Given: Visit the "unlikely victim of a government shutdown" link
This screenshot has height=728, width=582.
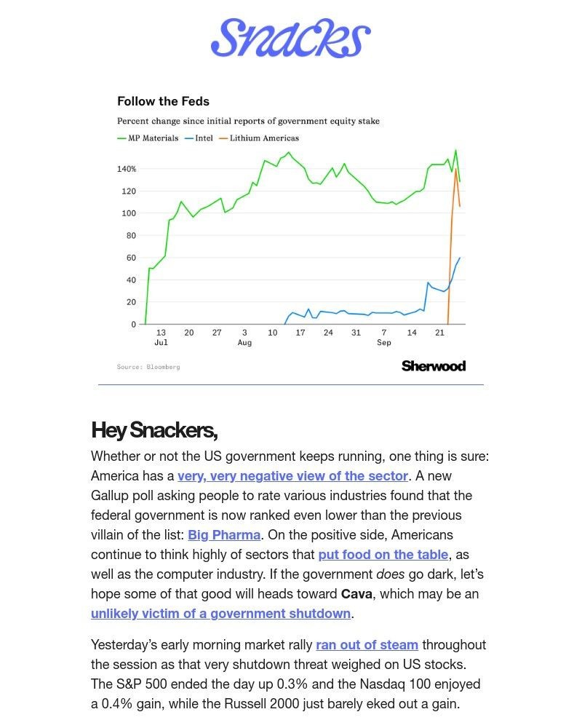Looking at the screenshot, I should pos(220,614).
